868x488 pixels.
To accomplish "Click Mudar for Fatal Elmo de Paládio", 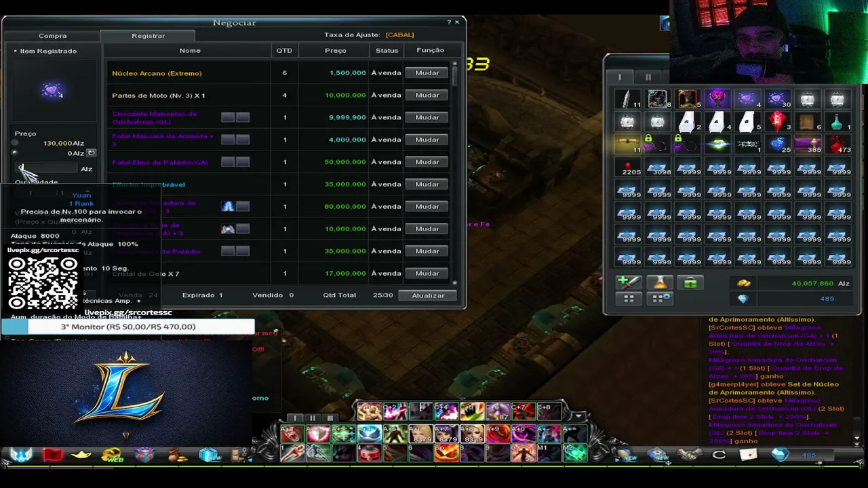I will coord(427,162).
